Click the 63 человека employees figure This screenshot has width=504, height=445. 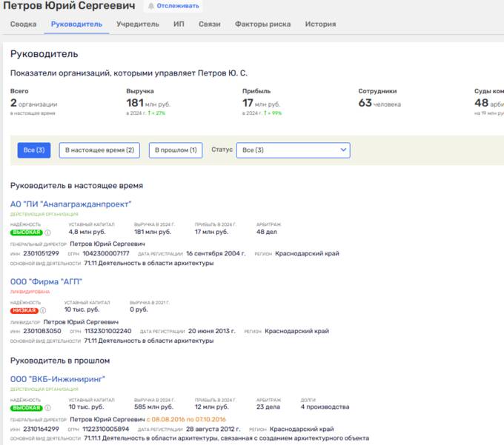[379, 103]
